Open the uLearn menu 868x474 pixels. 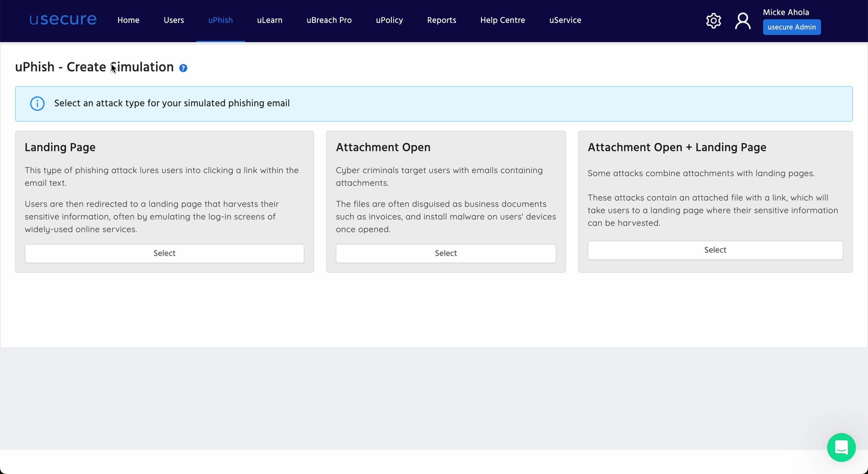pyautogui.click(x=270, y=20)
